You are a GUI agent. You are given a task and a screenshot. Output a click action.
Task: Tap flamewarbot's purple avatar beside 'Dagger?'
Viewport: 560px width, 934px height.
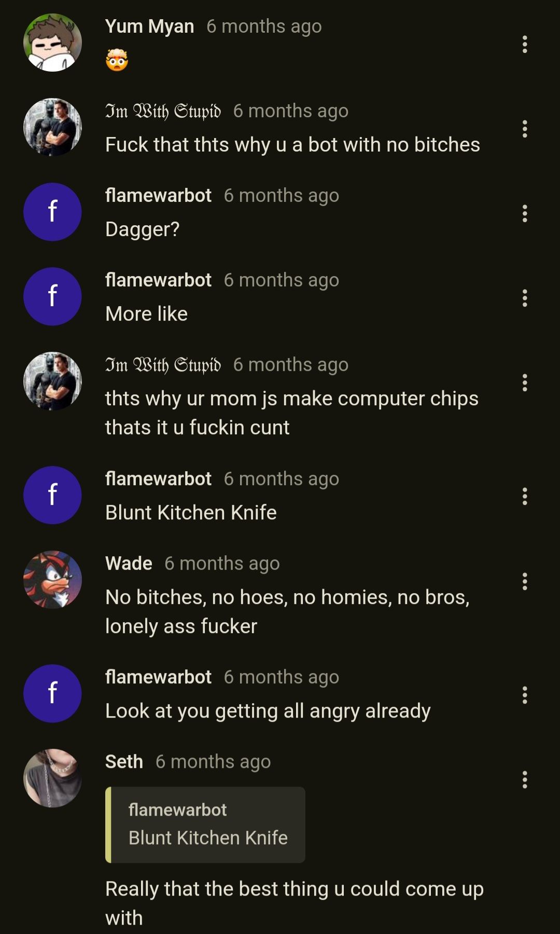pyautogui.click(x=52, y=212)
